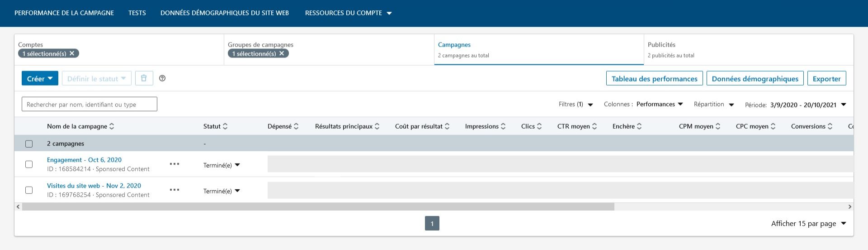Expand the Créer dropdown
This screenshot has width=868, height=250.
[x=40, y=78]
